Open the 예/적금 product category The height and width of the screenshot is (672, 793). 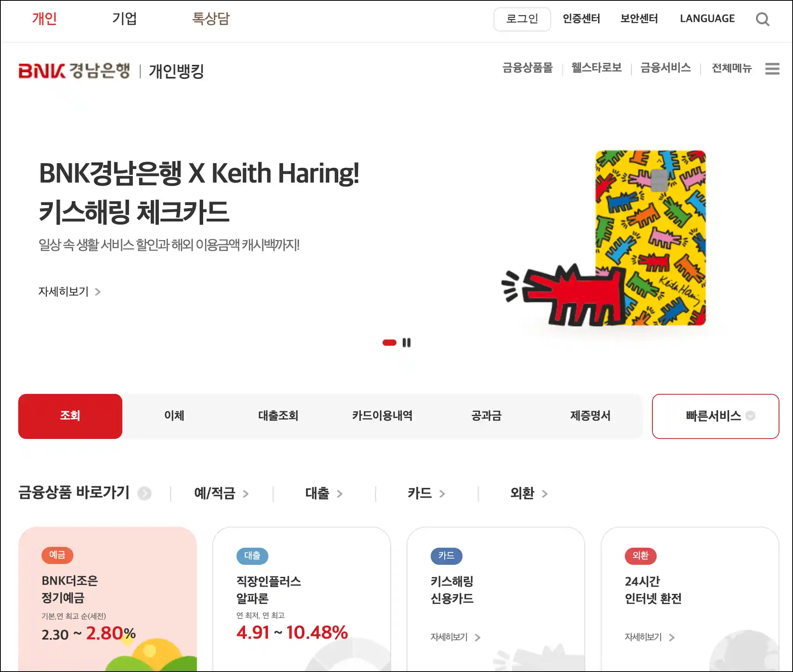[221, 493]
